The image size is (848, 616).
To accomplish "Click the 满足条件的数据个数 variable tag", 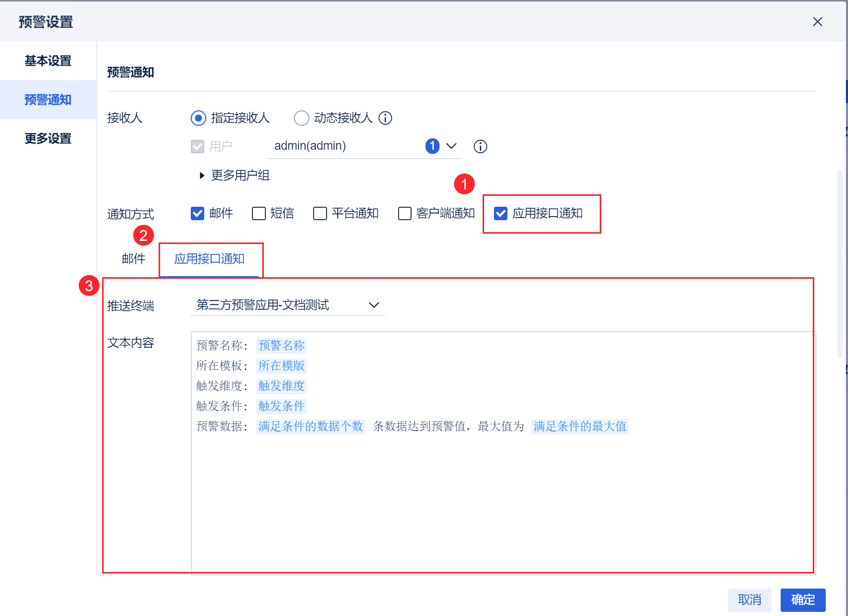I will (x=310, y=426).
